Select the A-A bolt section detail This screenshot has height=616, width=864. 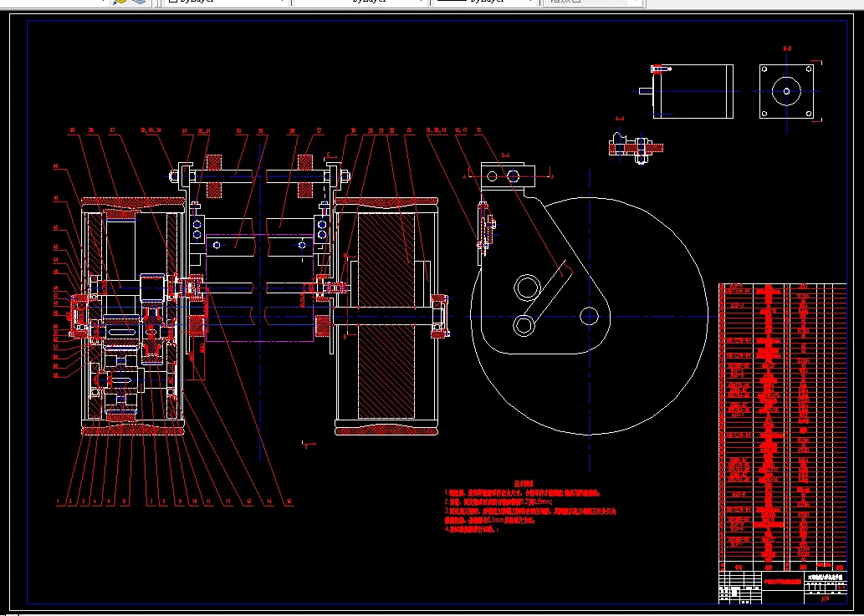[x=636, y=146]
